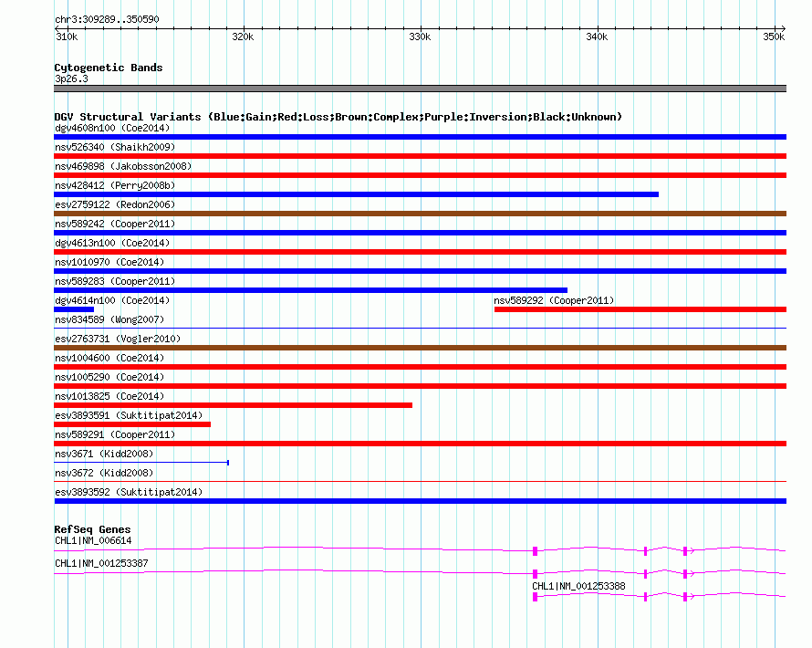Select the nsv589242 (Cooper2011) label
Image resolution: width=812 pixels, height=648 pixels.
pyautogui.click(x=115, y=224)
